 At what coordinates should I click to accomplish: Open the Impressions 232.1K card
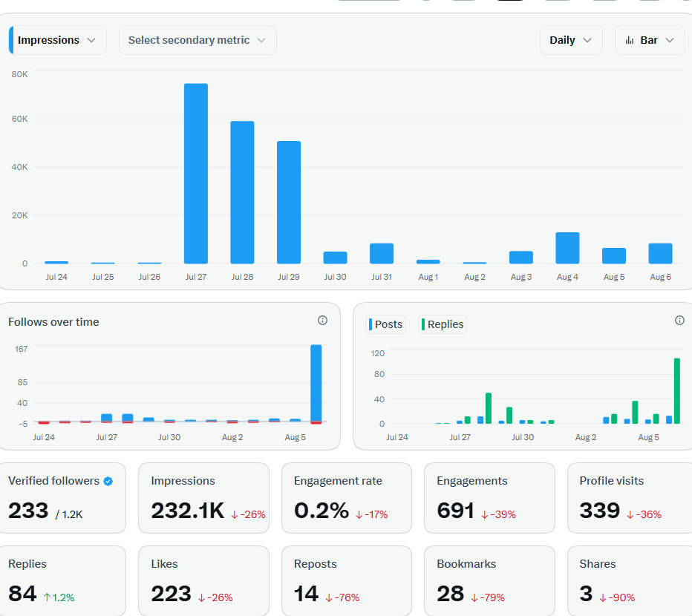[x=204, y=498]
